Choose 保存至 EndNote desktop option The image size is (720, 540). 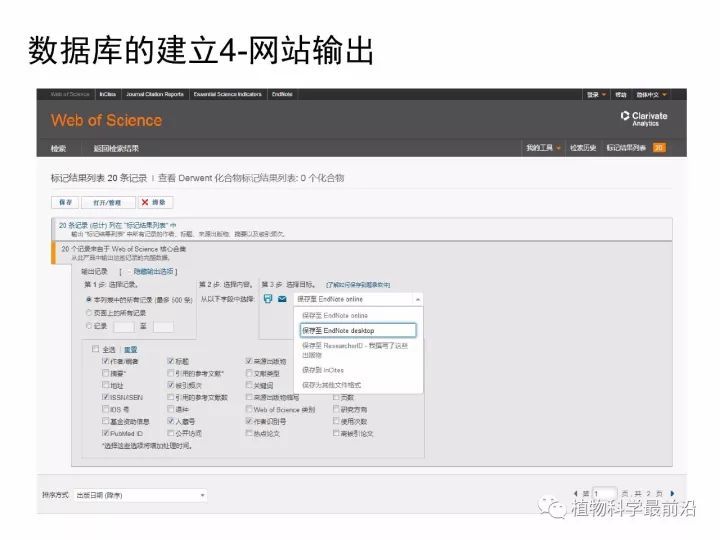tap(357, 330)
